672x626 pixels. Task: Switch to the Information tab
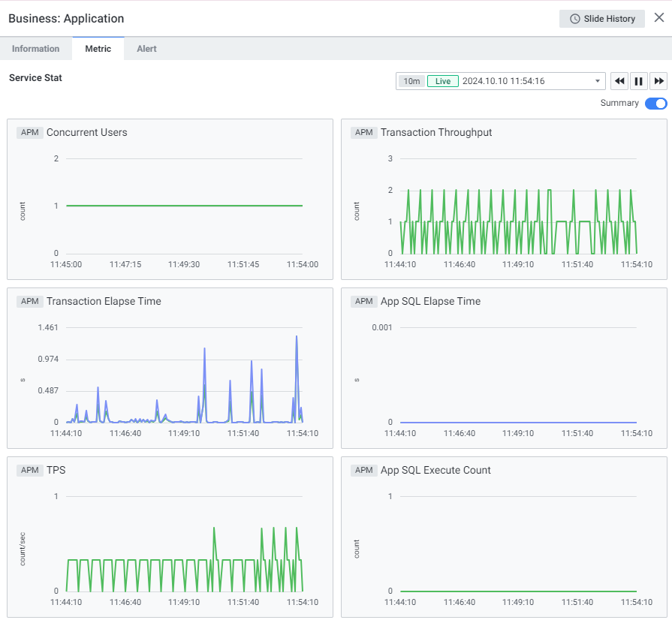tap(36, 49)
